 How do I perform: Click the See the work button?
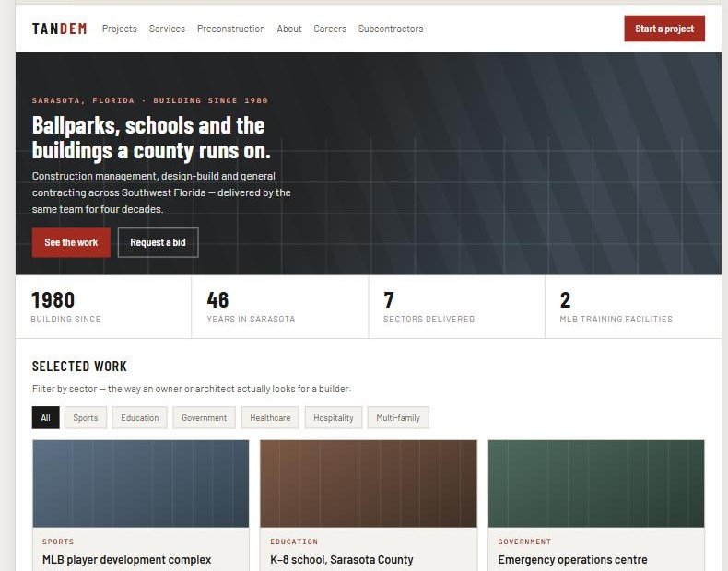71,242
